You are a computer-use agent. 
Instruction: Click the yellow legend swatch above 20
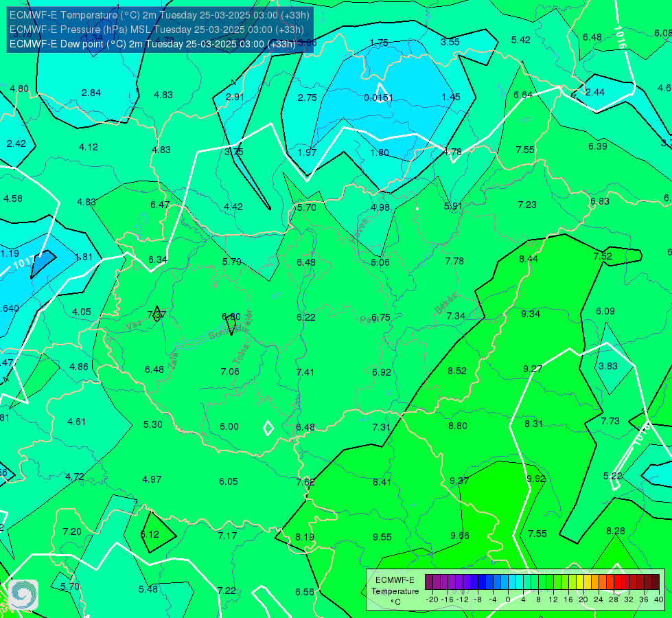[580, 582]
